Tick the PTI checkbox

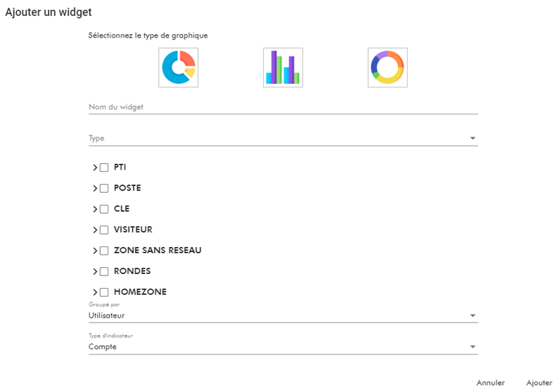104,167
